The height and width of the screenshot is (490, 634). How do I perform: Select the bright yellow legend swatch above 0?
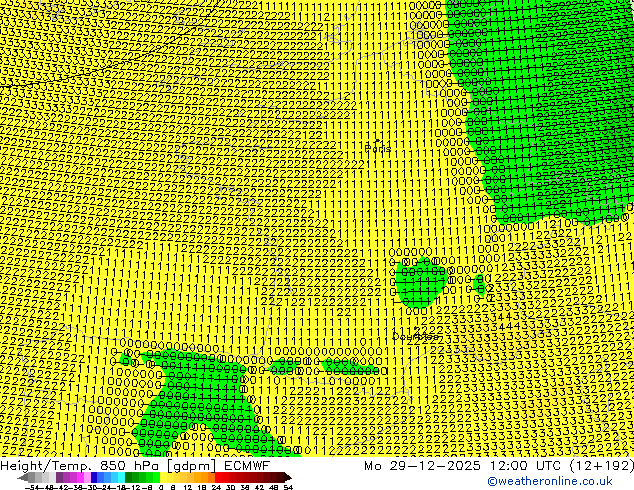point(163,478)
